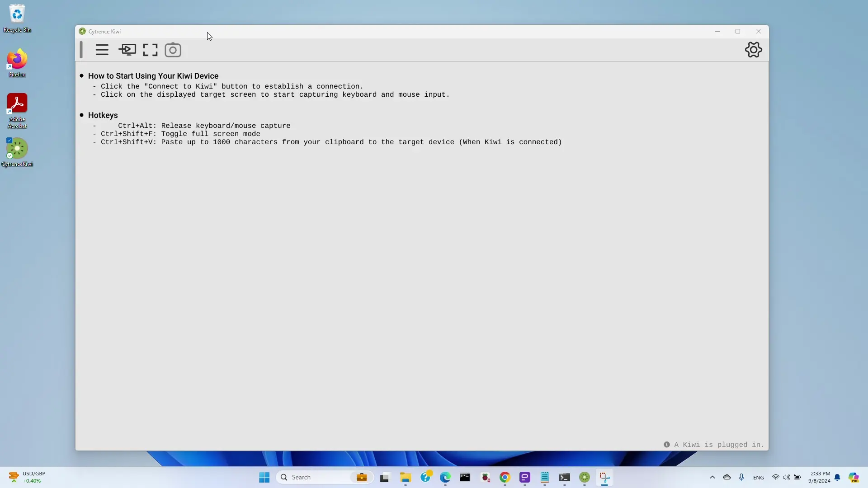Close the Cytrence Kiwi window

[759, 31]
